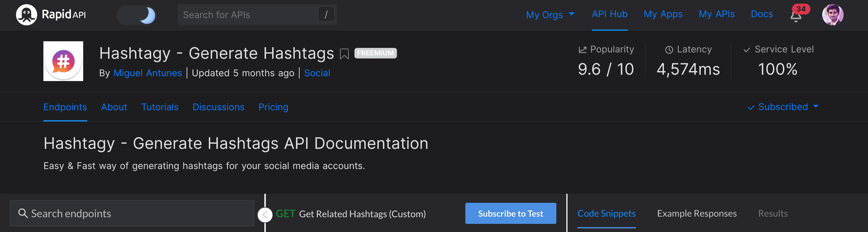The image size is (868, 232).
Task: Go to API Hub
Action: [x=609, y=14]
